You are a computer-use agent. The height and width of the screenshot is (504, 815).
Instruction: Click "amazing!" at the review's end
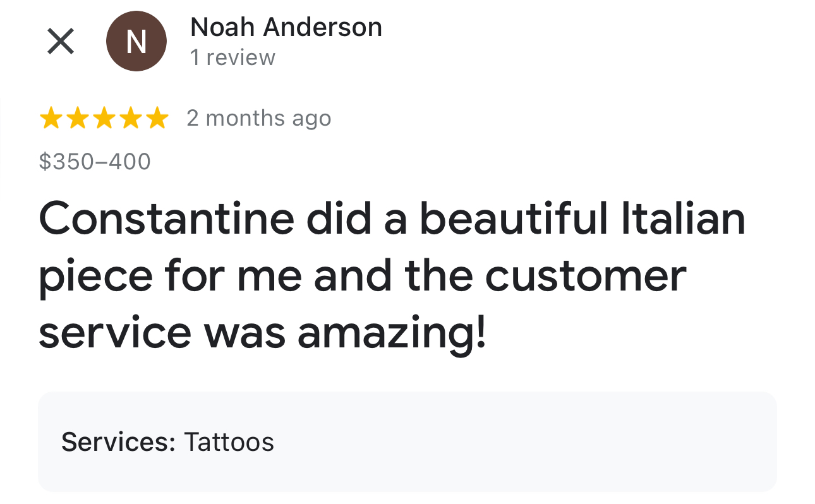coord(392,333)
